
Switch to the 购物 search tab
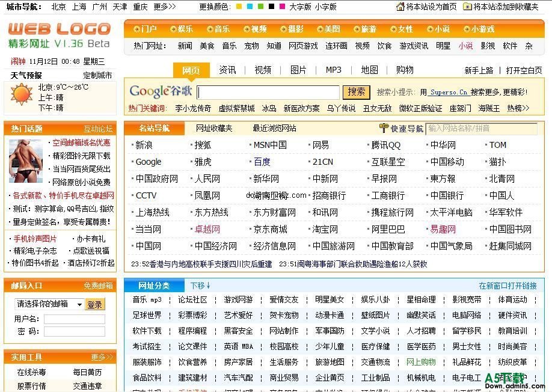click(x=405, y=70)
